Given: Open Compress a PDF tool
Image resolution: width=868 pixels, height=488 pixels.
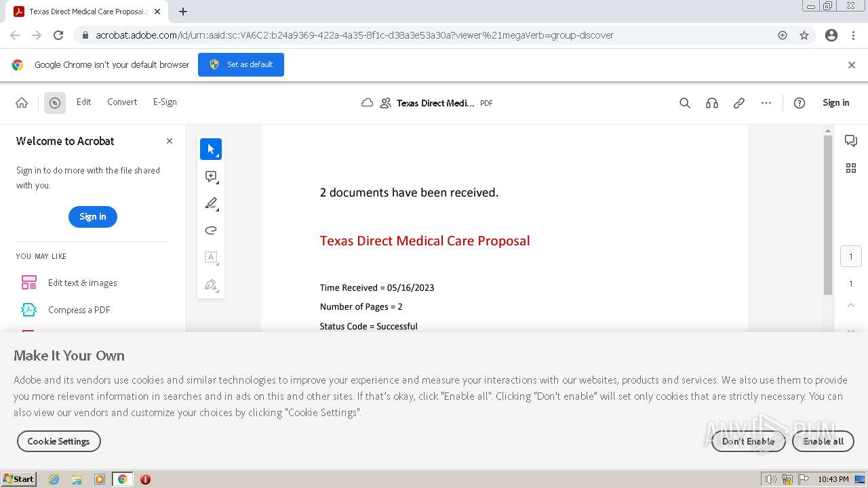Looking at the screenshot, I should point(79,310).
